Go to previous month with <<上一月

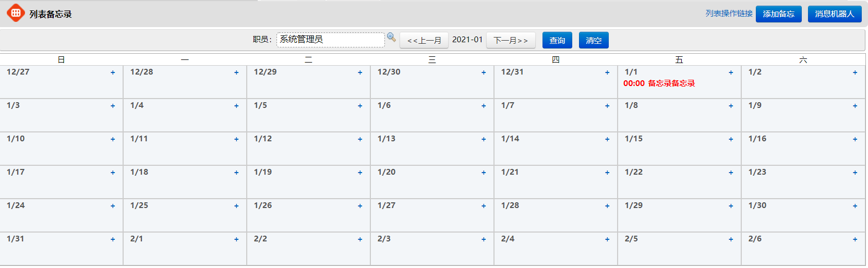click(424, 40)
